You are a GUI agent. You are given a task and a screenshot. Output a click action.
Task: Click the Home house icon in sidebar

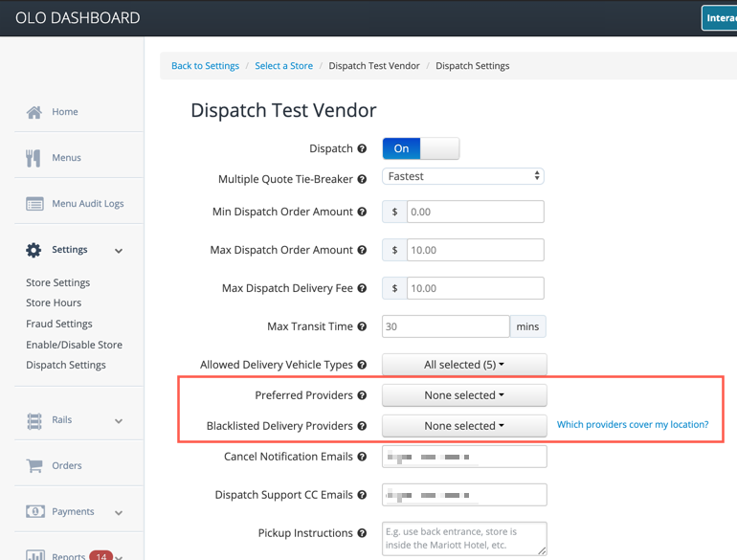34,112
